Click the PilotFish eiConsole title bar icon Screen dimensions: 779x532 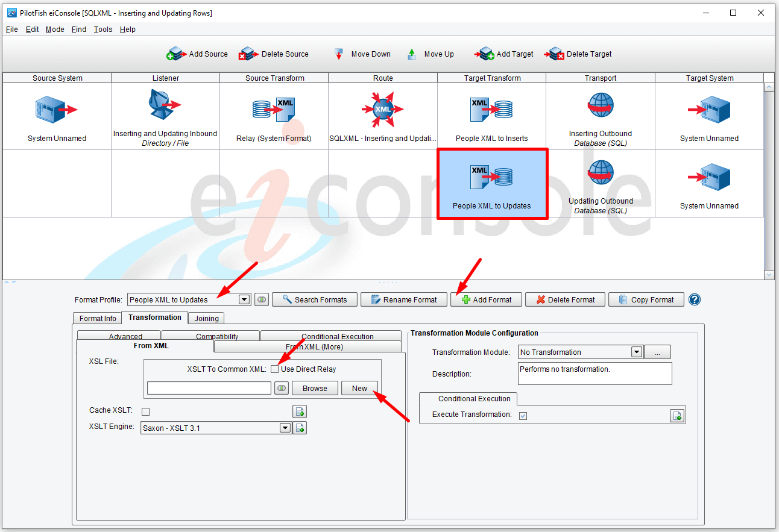[x=11, y=13]
